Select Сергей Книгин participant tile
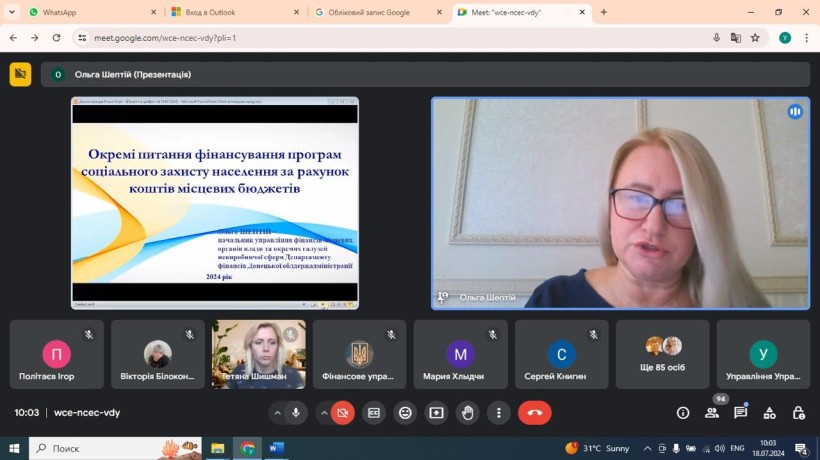The height and width of the screenshot is (460, 820). point(562,354)
